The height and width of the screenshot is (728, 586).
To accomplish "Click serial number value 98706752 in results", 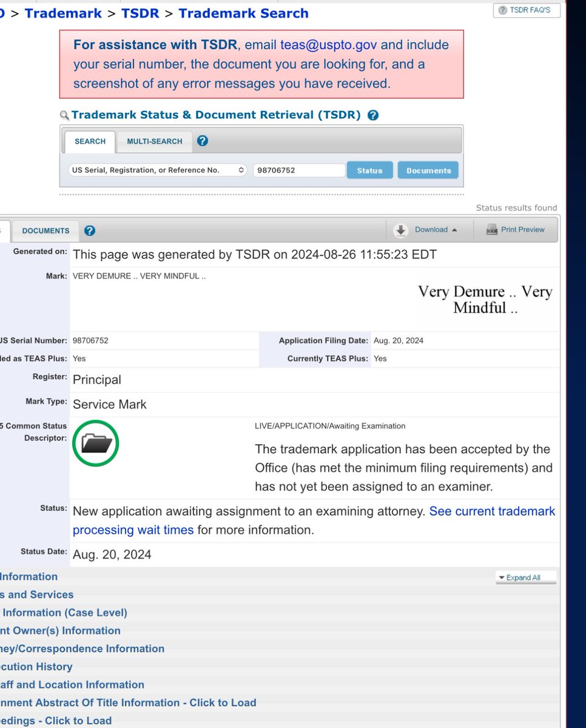I will pyautogui.click(x=90, y=341).
